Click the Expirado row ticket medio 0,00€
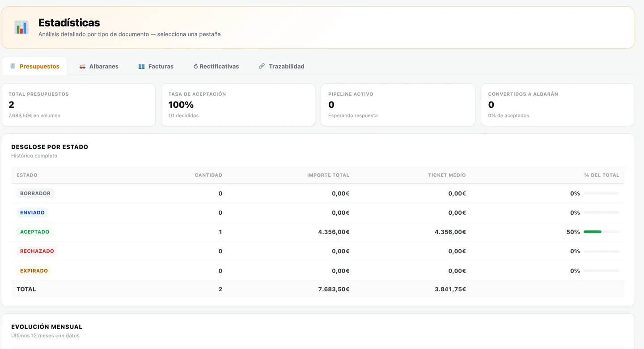 (457, 271)
